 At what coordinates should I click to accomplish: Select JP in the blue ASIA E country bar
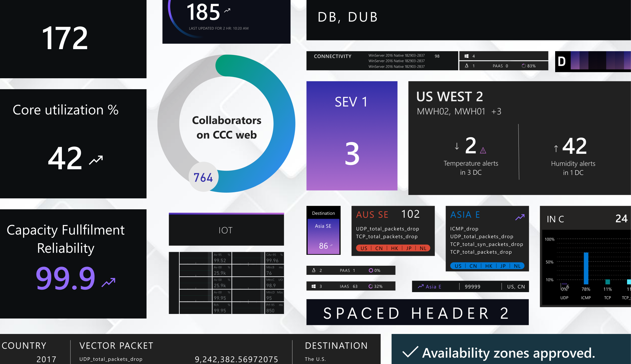point(503,266)
